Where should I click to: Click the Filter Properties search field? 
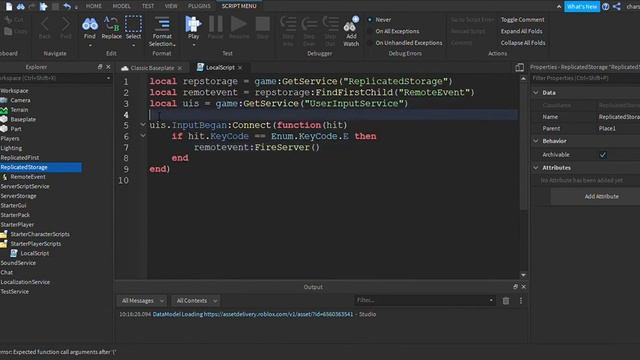[x=585, y=78]
